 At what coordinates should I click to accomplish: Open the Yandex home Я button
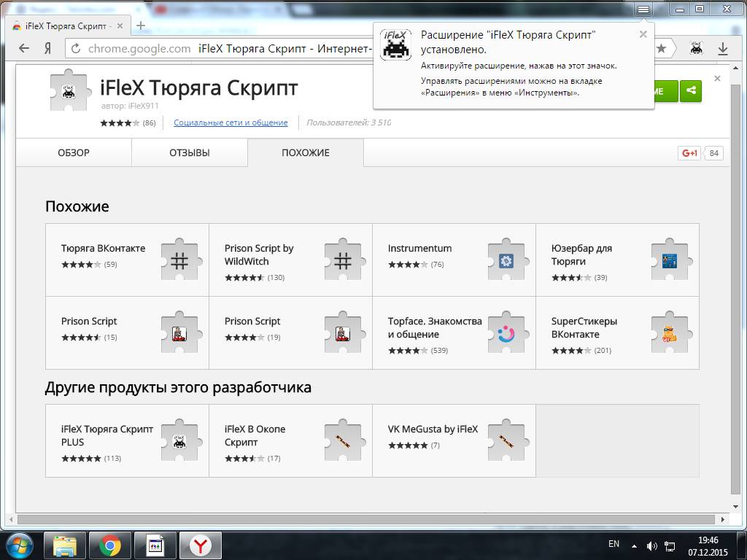47,48
